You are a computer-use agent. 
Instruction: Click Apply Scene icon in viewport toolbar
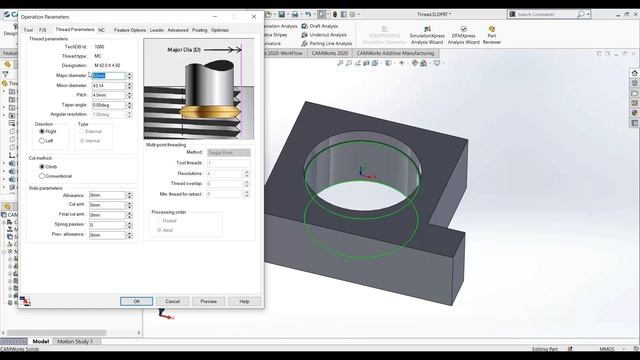point(424,63)
